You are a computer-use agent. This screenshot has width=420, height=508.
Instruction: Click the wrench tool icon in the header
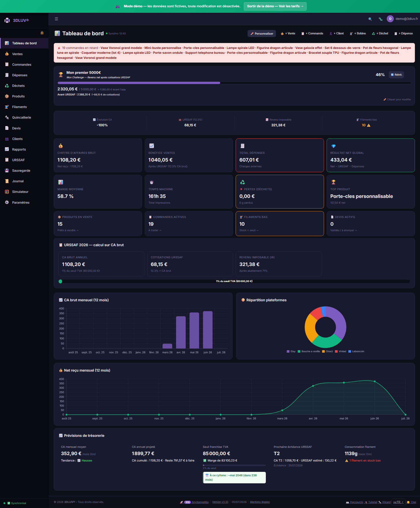point(380,19)
